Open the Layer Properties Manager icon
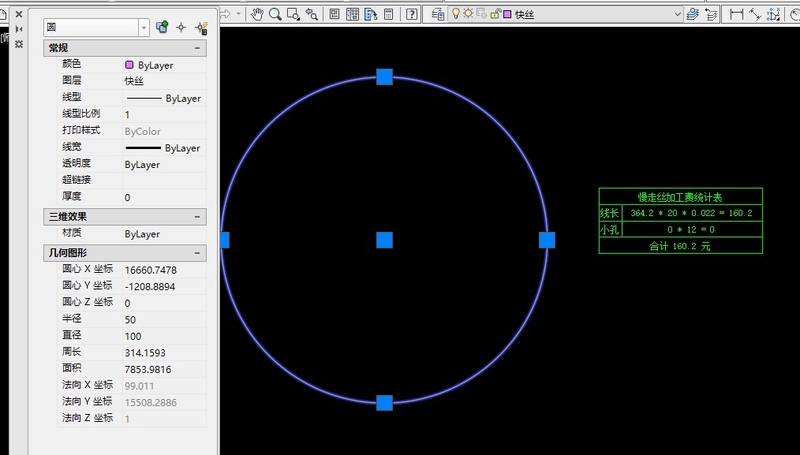Image resolution: width=800 pixels, height=455 pixels. (x=438, y=14)
